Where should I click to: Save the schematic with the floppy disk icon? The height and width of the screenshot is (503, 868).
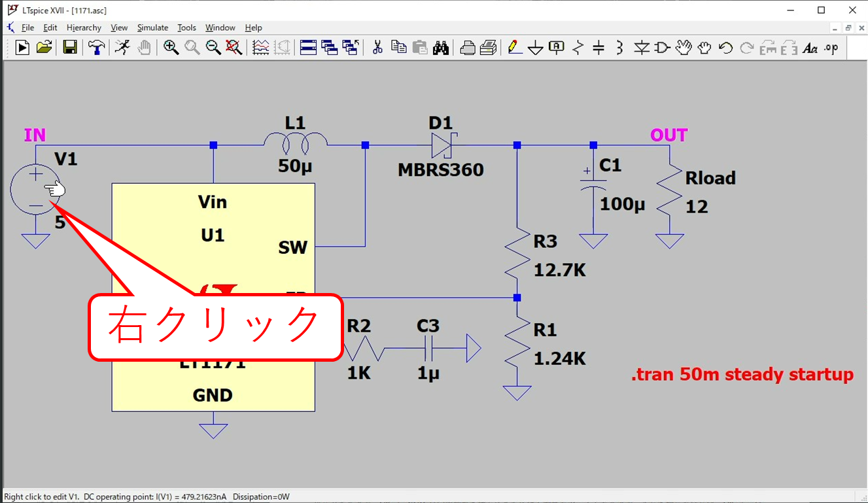pos(70,47)
